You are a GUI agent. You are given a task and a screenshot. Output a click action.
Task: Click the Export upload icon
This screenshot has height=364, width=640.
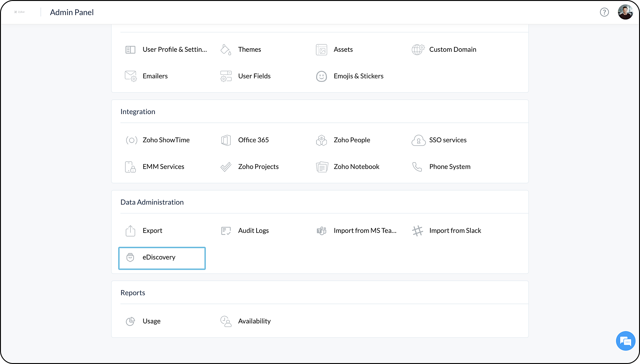pyautogui.click(x=131, y=231)
